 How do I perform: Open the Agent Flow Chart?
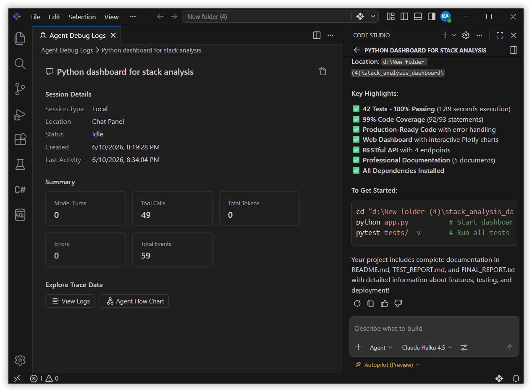point(134,301)
